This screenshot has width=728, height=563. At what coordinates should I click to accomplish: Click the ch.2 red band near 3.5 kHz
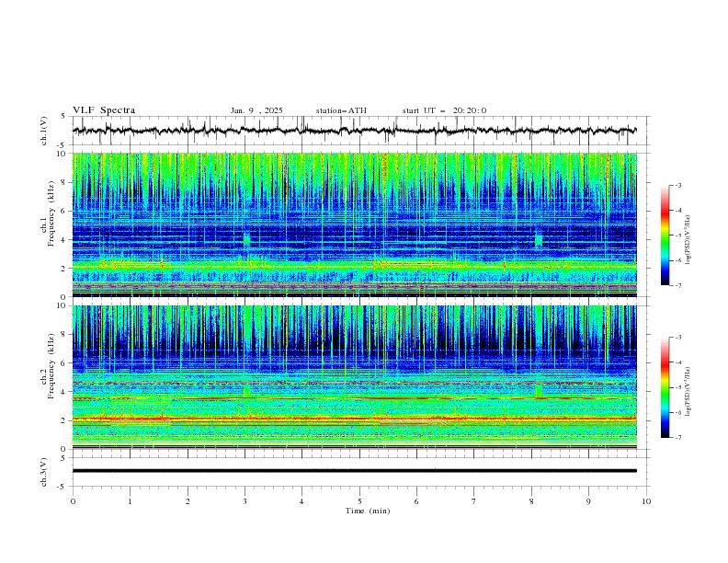click(x=354, y=398)
